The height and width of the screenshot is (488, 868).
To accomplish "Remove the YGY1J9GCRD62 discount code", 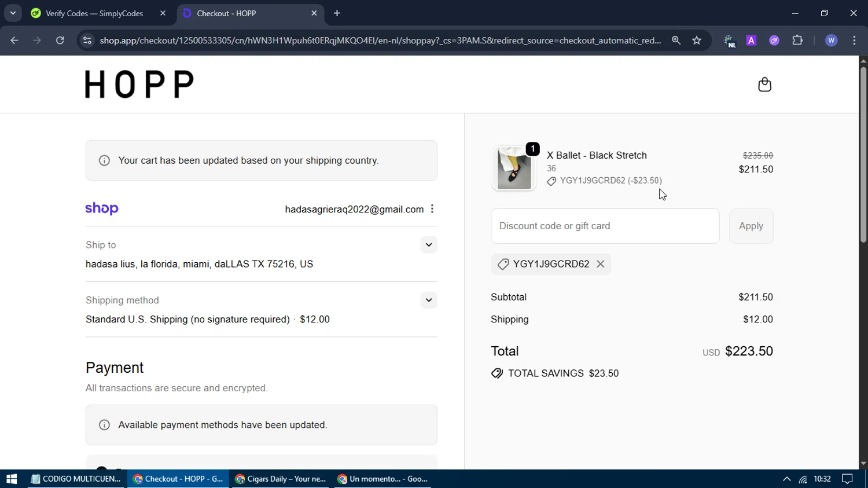I will (x=601, y=264).
